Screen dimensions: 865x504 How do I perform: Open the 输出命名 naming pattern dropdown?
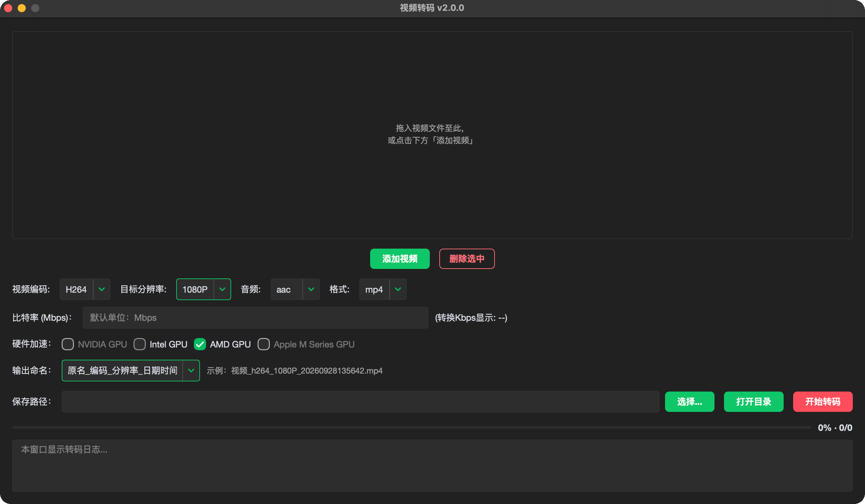coord(131,371)
